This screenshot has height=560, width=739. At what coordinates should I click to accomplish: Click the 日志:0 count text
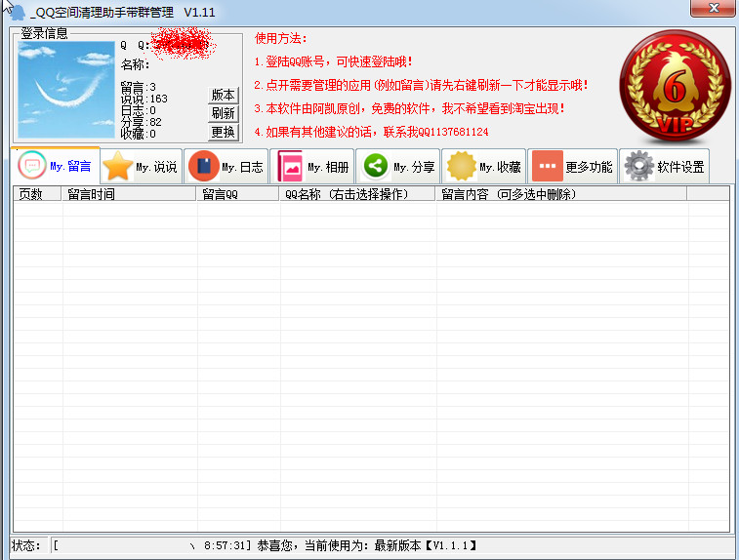tap(138, 110)
